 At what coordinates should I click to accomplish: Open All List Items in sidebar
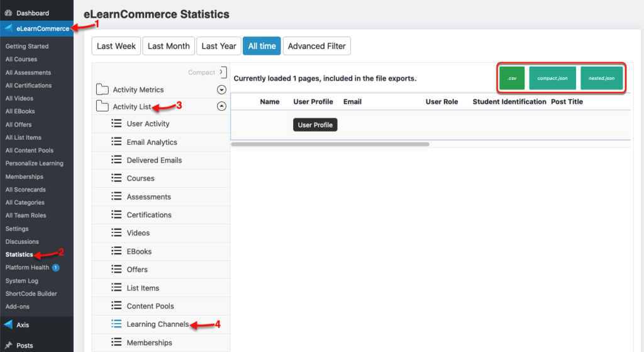23,137
